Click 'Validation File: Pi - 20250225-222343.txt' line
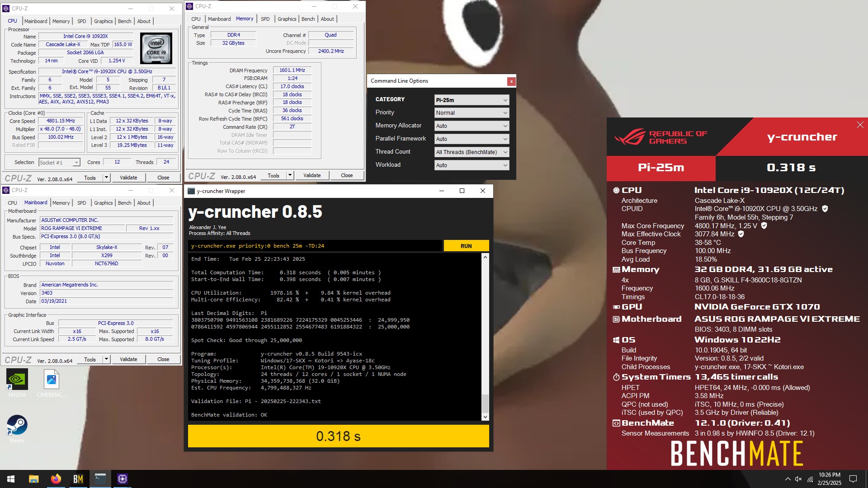This screenshot has height=488, width=868. [x=256, y=401]
